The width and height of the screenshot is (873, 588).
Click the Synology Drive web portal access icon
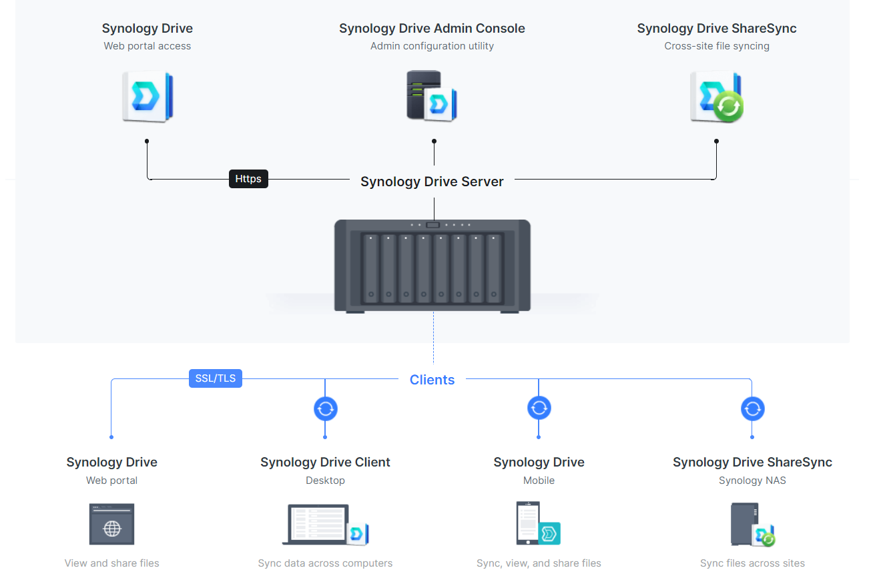(148, 97)
